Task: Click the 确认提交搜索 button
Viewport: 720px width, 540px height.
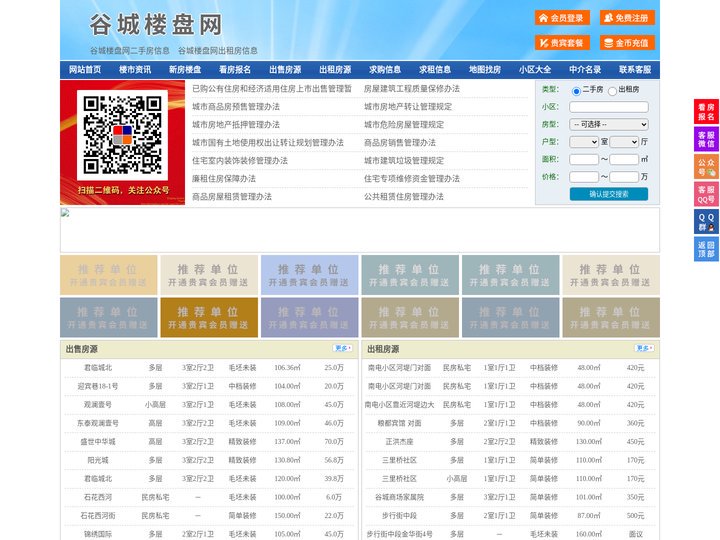Action: tap(609, 194)
